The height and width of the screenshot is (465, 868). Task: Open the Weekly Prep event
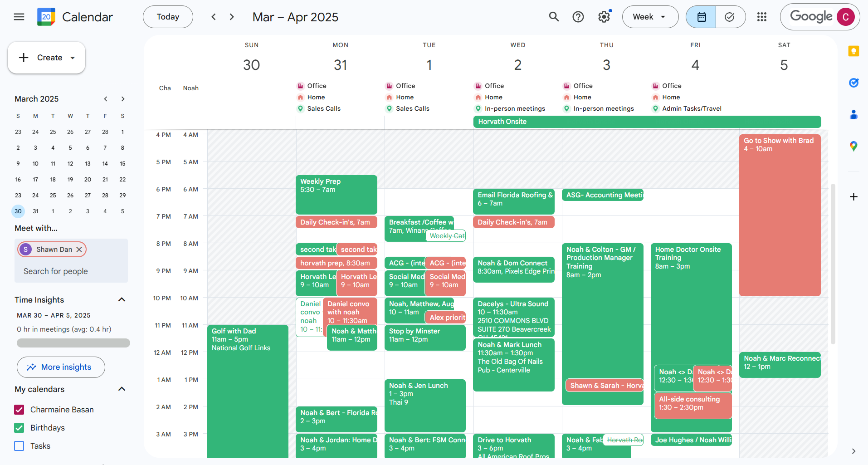click(x=336, y=195)
